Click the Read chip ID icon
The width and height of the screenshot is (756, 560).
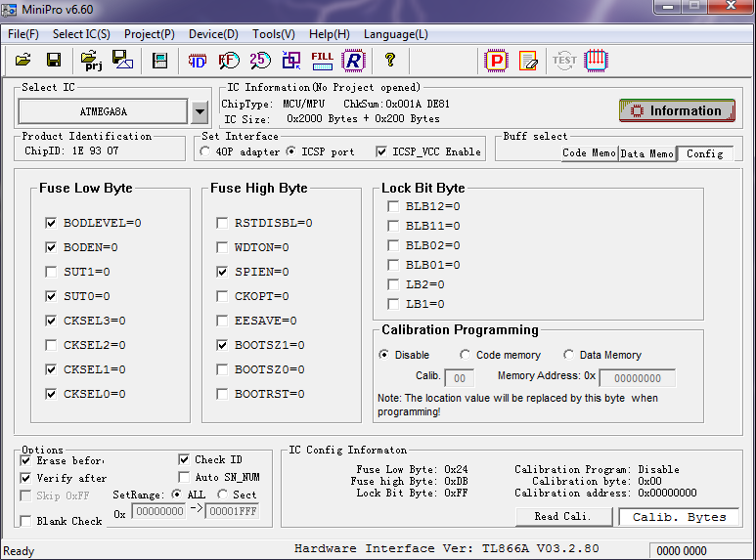pos(198,61)
